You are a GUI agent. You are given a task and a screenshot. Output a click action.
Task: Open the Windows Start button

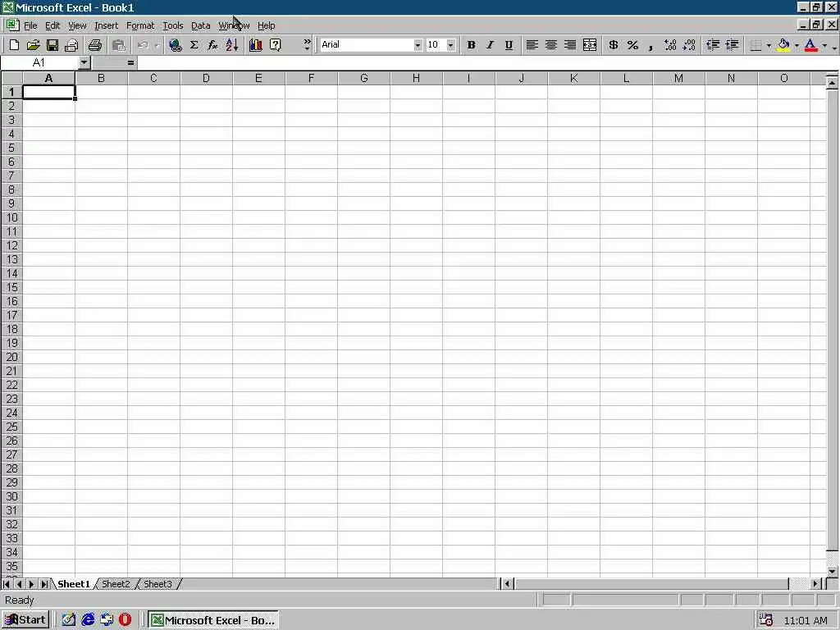(25, 620)
